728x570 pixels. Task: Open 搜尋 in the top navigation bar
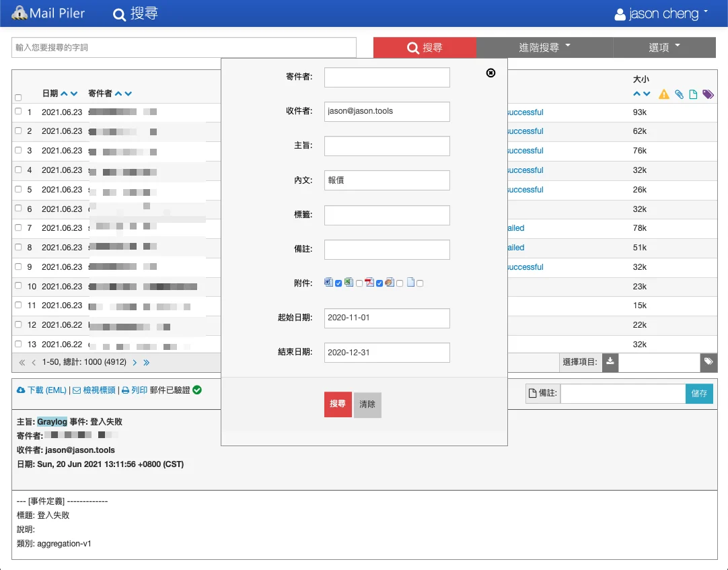[x=135, y=13]
